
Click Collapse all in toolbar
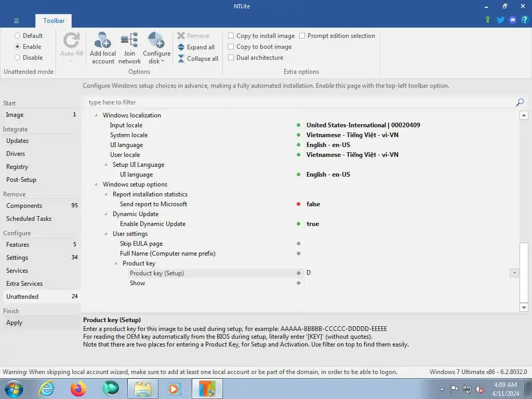(x=198, y=59)
